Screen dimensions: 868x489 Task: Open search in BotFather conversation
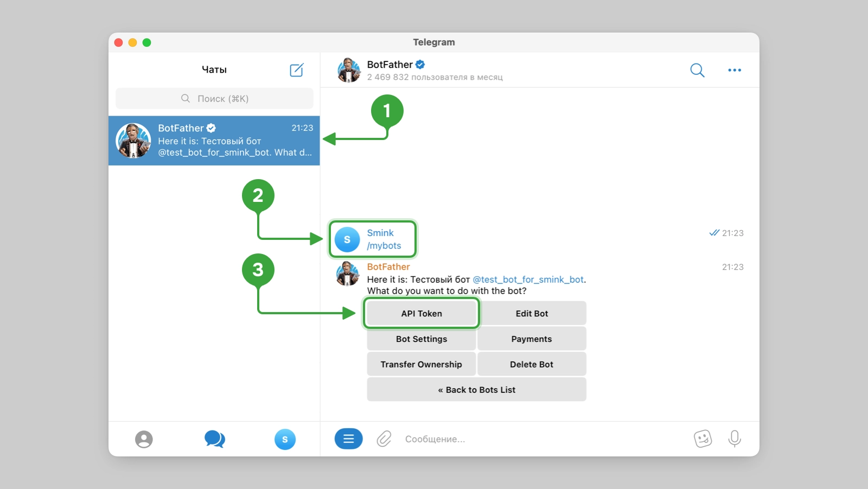697,70
